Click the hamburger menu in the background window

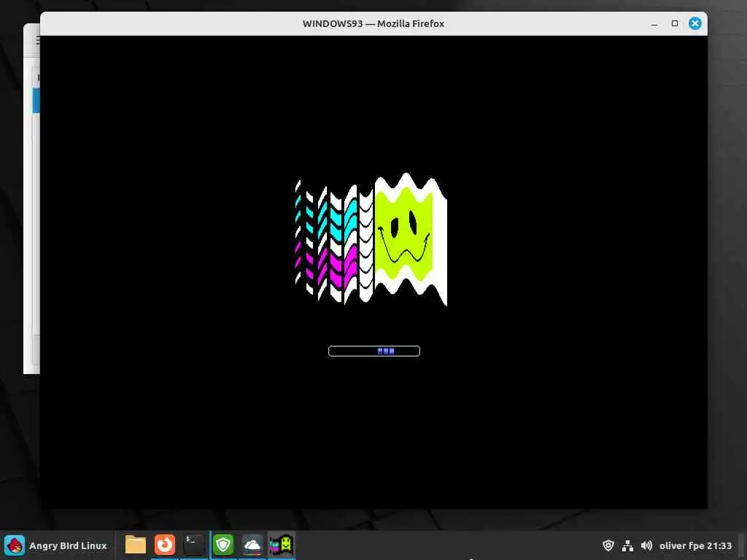pyautogui.click(x=38, y=41)
